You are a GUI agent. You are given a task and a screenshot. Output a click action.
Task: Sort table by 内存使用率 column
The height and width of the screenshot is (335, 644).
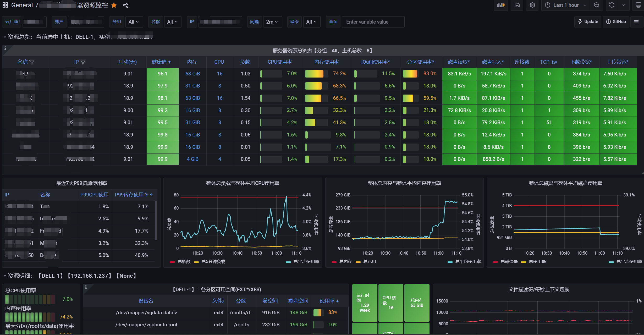[327, 62]
